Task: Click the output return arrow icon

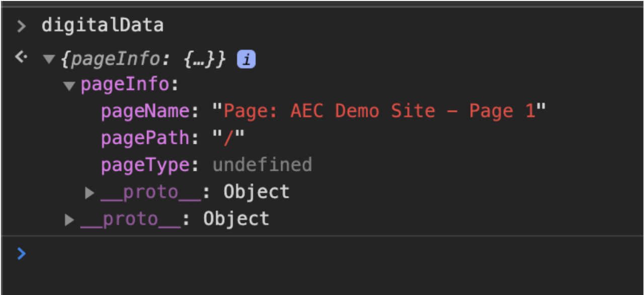Action: pyautogui.click(x=21, y=57)
